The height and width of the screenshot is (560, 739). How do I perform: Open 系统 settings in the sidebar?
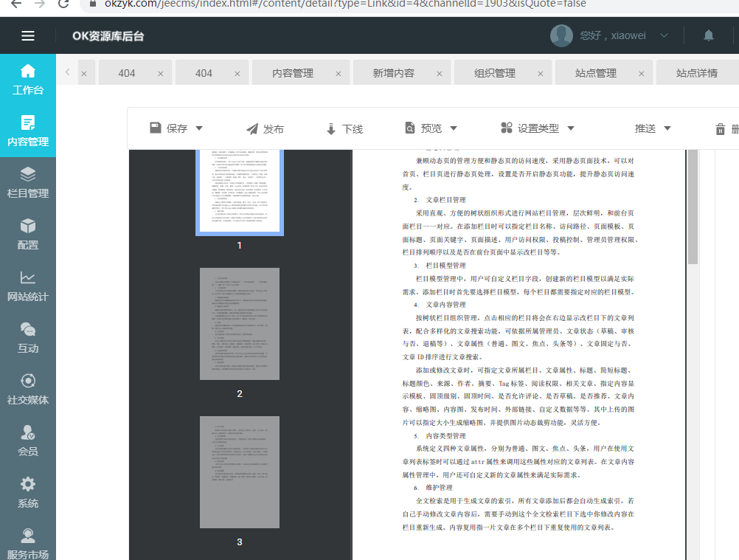28,493
